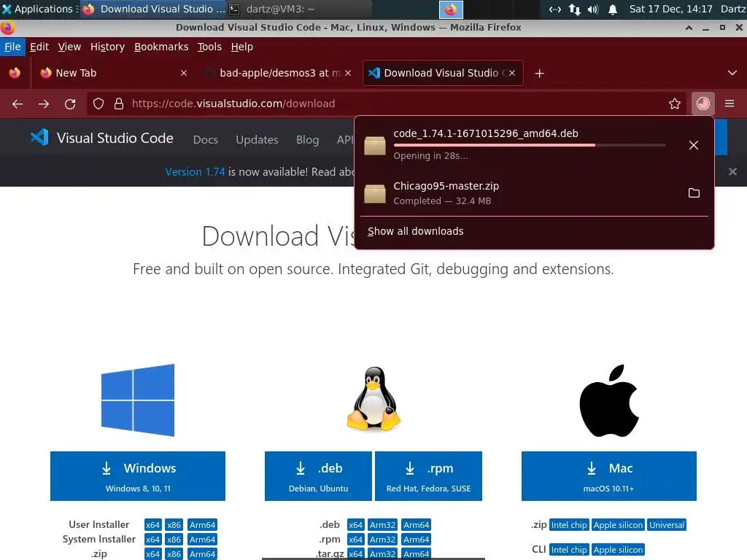Screen dimensions: 747x560
Task: Click the code_1.74.1 download progress bar
Action: (x=530, y=145)
